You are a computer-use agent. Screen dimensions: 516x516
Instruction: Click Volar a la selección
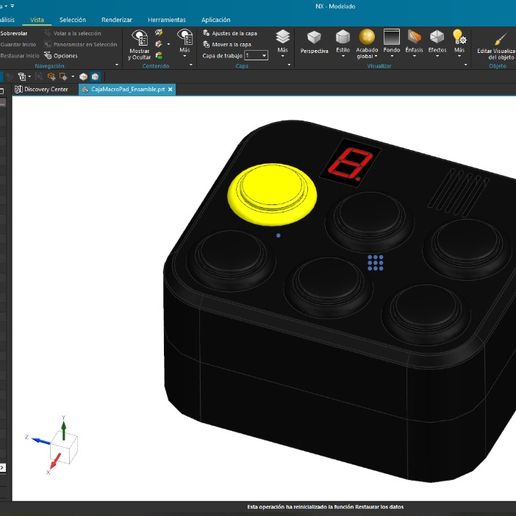point(73,33)
